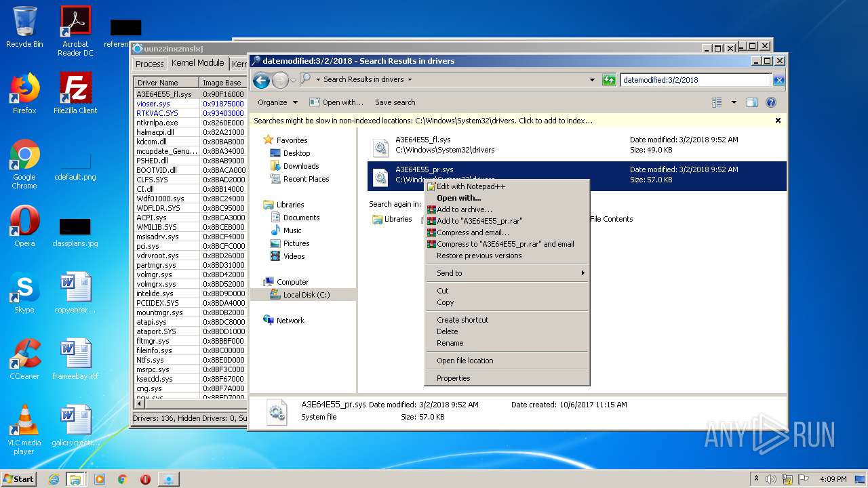
Task: Click Open with... toolbar button
Action: point(336,102)
